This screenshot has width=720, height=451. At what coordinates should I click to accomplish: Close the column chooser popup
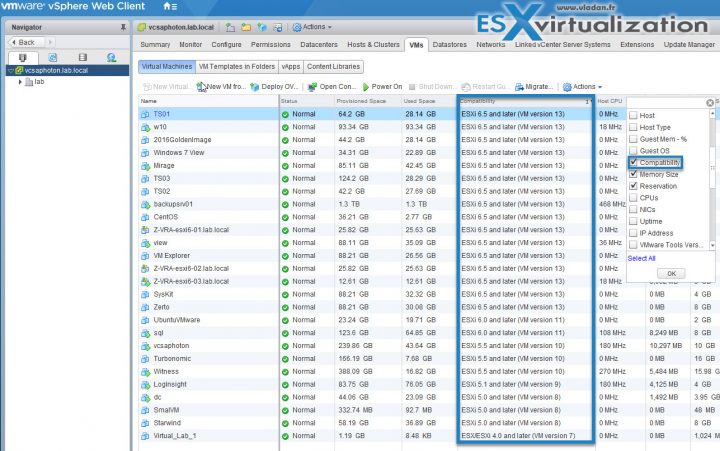point(710,103)
